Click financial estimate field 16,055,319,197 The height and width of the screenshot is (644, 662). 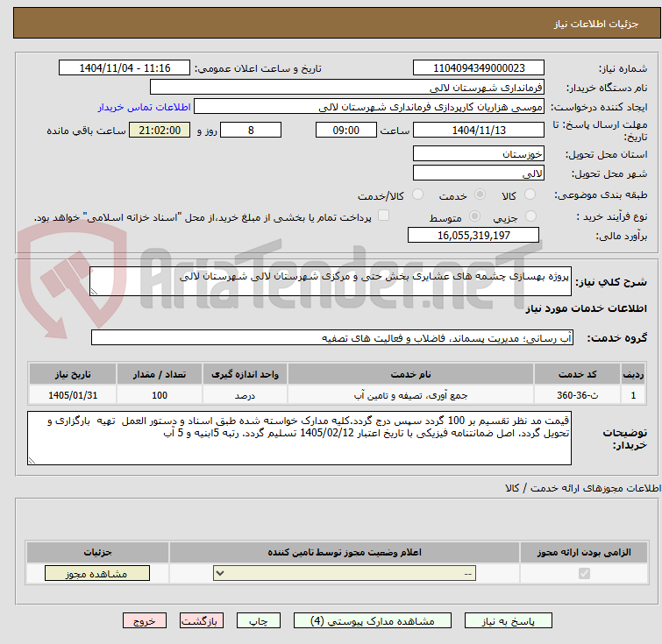point(473,235)
